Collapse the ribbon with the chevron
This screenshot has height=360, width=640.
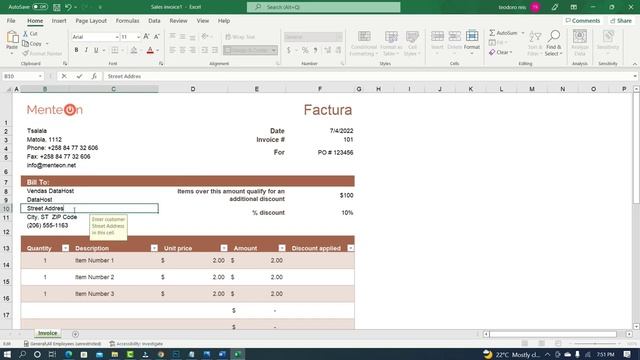click(634, 64)
